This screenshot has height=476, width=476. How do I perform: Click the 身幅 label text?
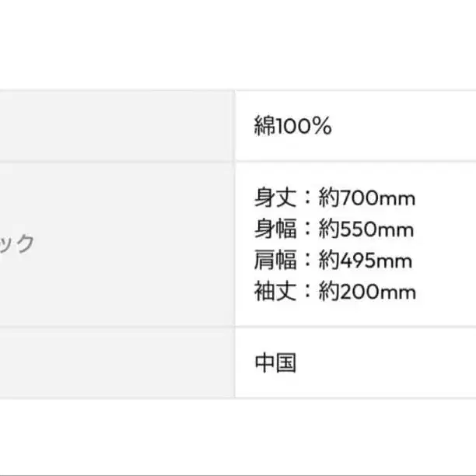click(275, 229)
